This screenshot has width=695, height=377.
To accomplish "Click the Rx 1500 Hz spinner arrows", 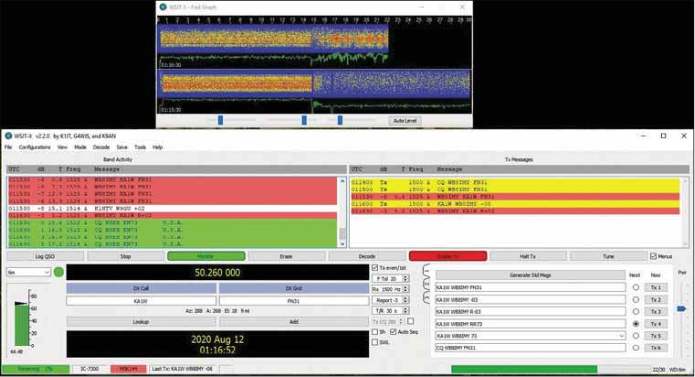I will tap(406, 289).
